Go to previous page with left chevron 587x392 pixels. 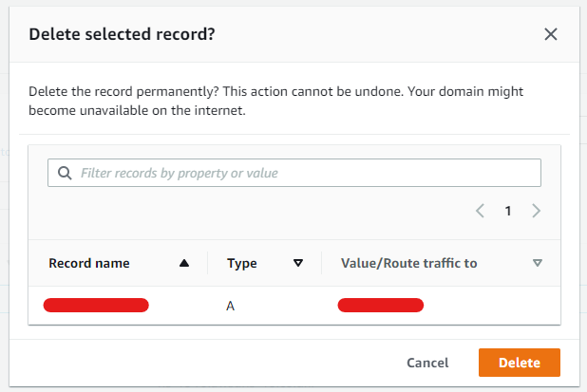click(x=480, y=211)
